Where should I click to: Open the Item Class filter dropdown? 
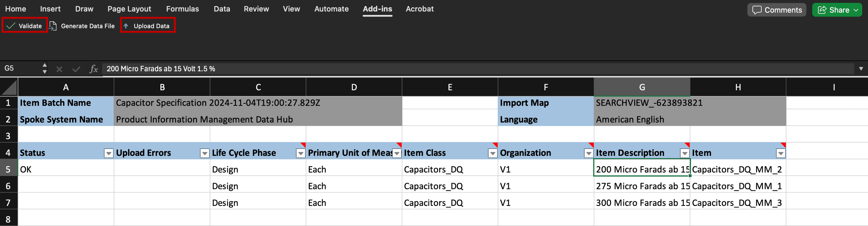pyautogui.click(x=493, y=153)
